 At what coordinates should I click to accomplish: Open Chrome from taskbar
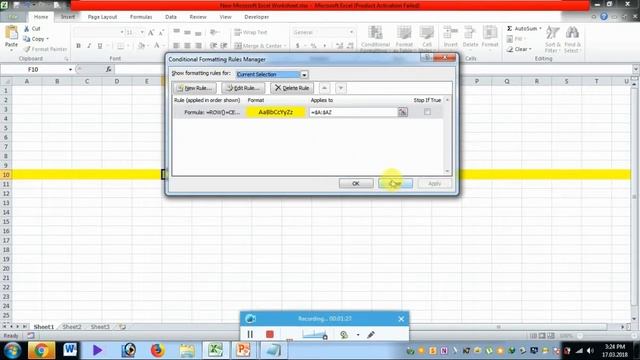point(41,350)
